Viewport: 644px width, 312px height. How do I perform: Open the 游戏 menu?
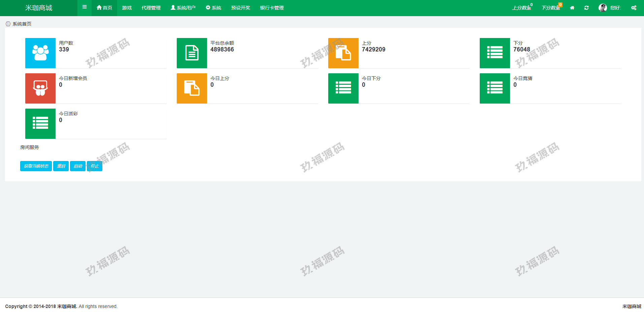click(x=127, y=8)
